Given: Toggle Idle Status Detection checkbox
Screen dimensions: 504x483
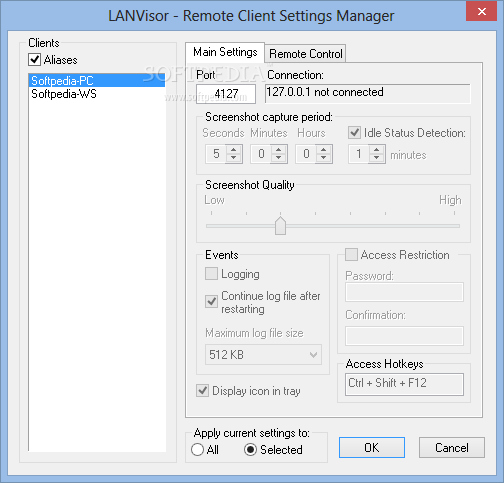Looking at the screenshot, I should point(354,133).
